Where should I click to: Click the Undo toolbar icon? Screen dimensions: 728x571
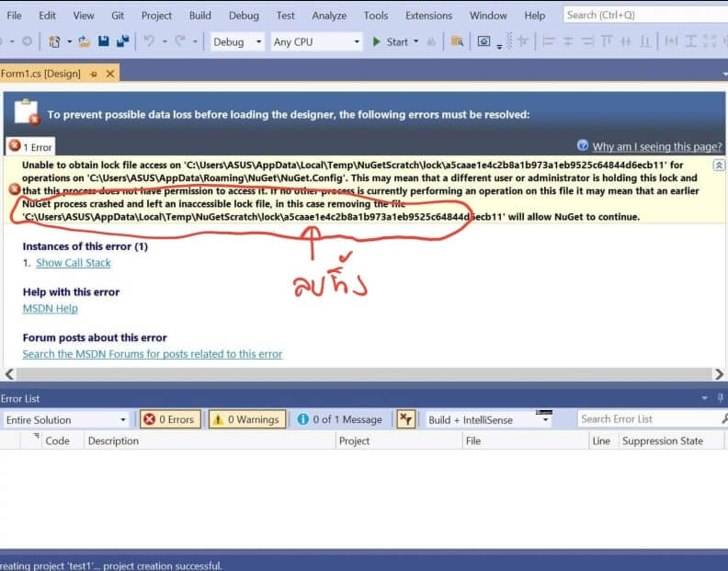149,41
